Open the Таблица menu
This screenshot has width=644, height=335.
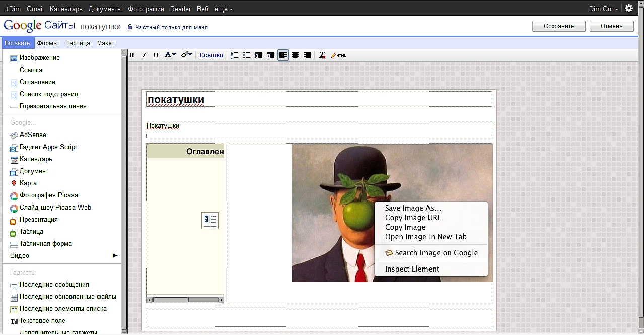pyautogui.click(x=78, y=43)
